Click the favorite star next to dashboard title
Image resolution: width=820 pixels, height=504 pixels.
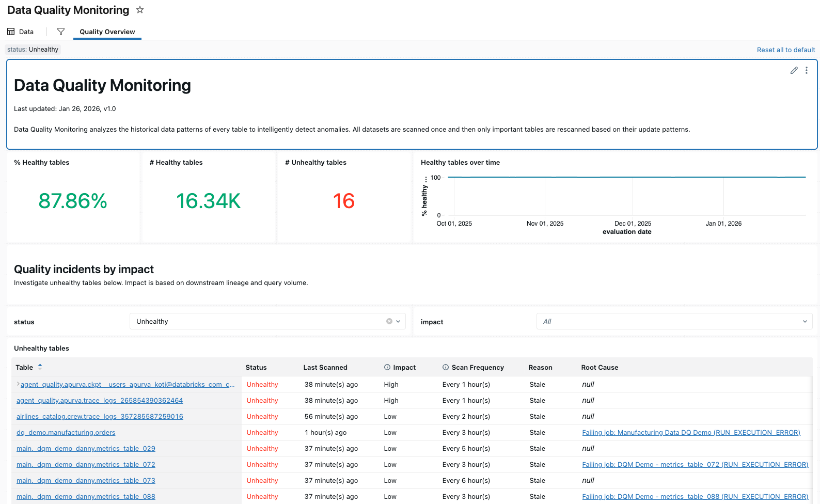(x=140, y=10)
